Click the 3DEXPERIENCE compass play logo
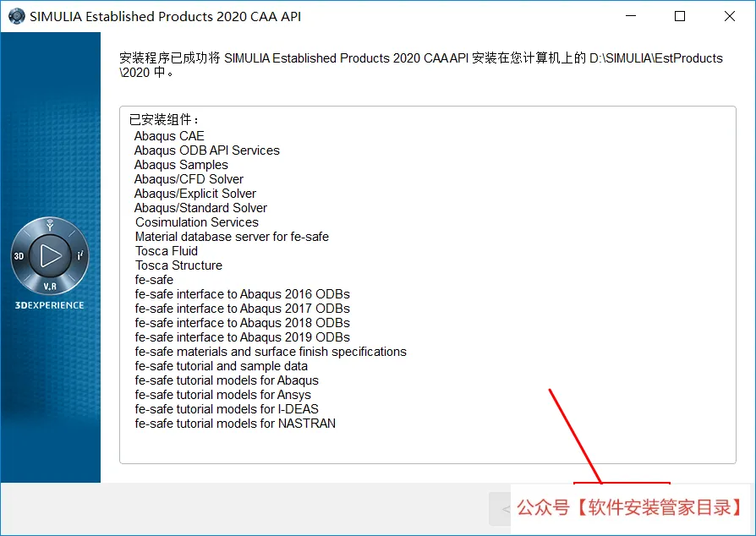756x536 pixels. click(50, 256)
